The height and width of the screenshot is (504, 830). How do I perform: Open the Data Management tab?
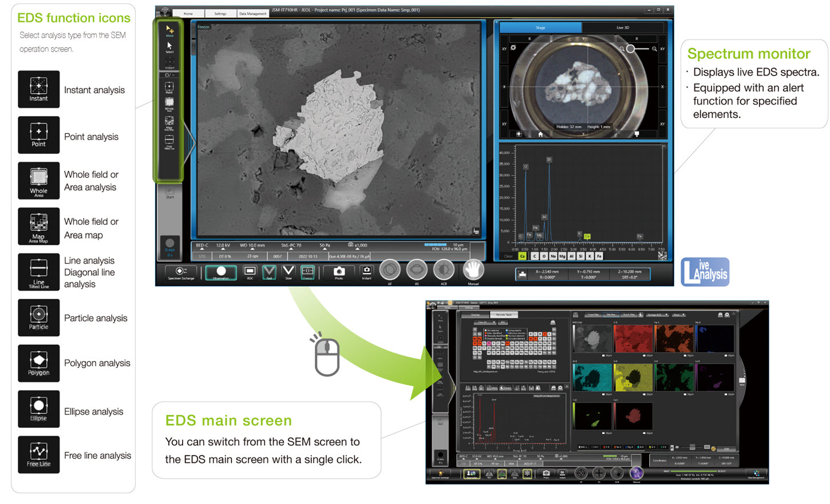pyautogui.click(x=252, y=13)
